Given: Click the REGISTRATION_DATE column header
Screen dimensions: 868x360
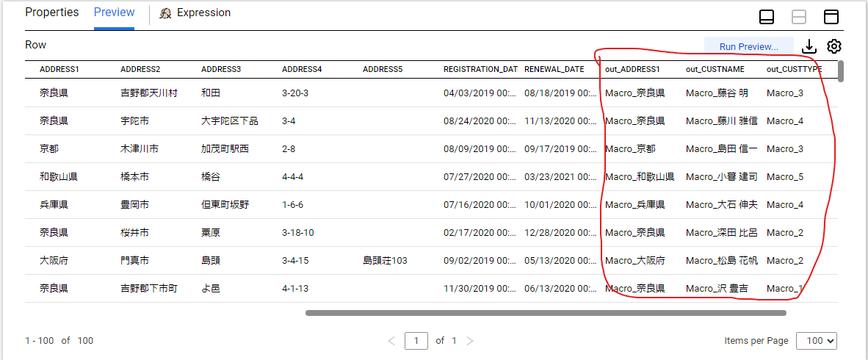Looking at the screenshot, I should click(x=480, y=69).
